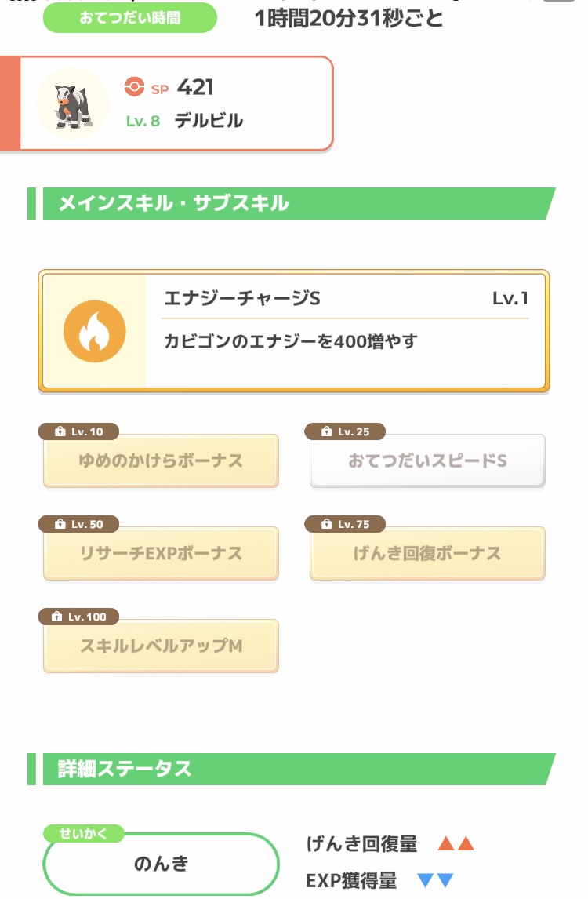588x899 pixels.
Task: Tap the lock icon on Lv. 100 badge
Action: [x=56, y=617]
